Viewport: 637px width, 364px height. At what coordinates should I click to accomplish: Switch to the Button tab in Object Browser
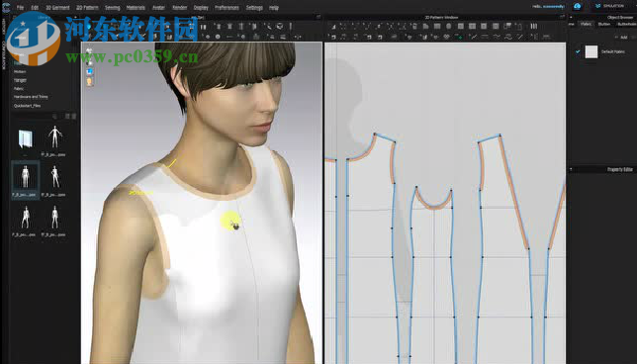(x=604, y=24)
